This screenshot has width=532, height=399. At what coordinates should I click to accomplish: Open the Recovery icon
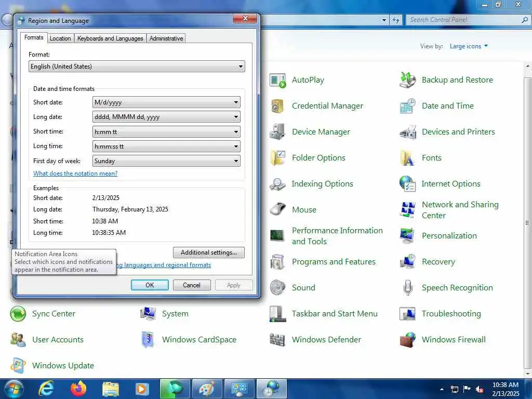[x=407, y=262]
